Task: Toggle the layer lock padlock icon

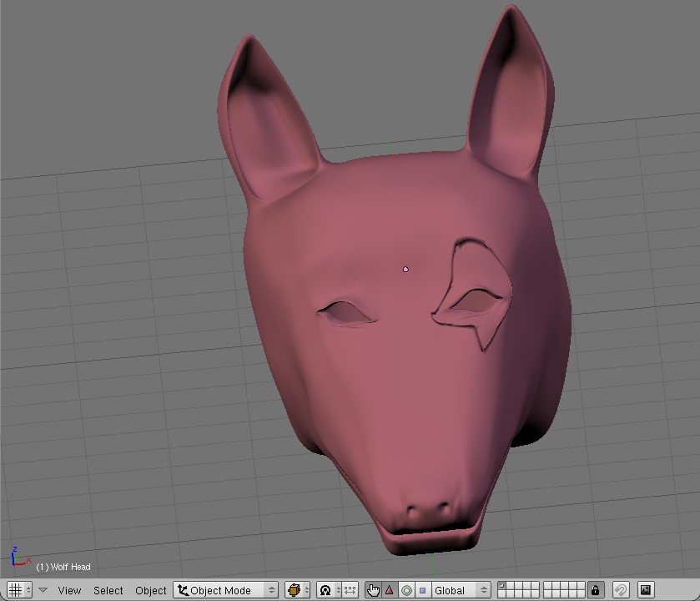Action: pyautogui.click(x=596, y=590)
